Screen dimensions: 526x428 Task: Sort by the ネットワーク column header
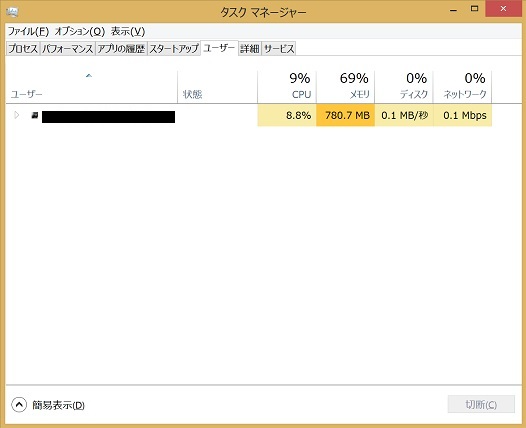point(462,87)
